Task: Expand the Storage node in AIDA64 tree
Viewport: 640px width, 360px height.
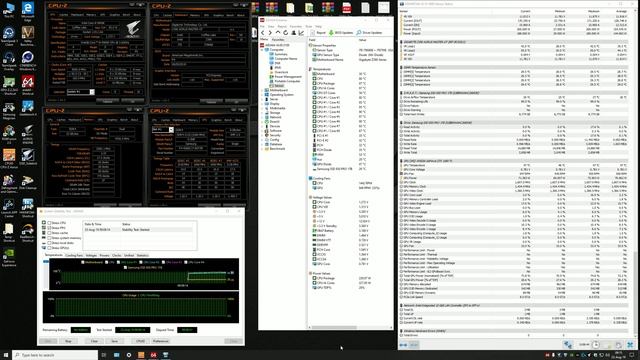Action: [262, 113]
